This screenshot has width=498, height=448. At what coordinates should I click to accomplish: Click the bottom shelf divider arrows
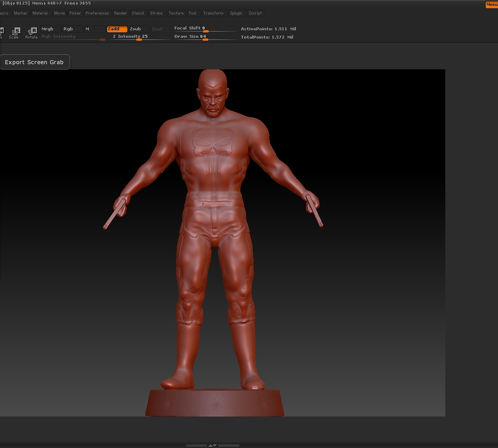point(212,446)
